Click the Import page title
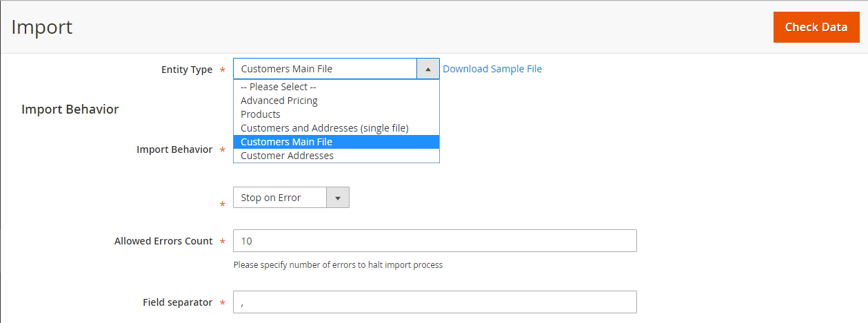The image size is (868, 323). [x=42, y=28]
